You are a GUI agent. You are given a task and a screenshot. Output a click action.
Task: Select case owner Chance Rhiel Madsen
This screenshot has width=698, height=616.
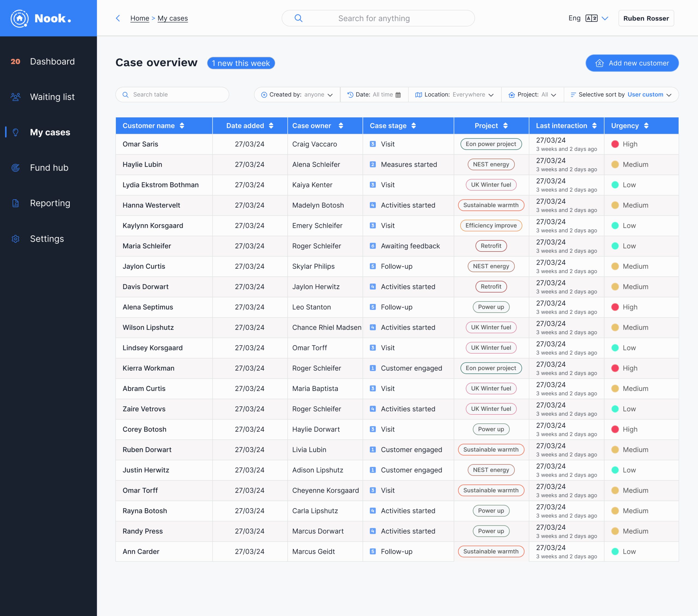(326, 328)
